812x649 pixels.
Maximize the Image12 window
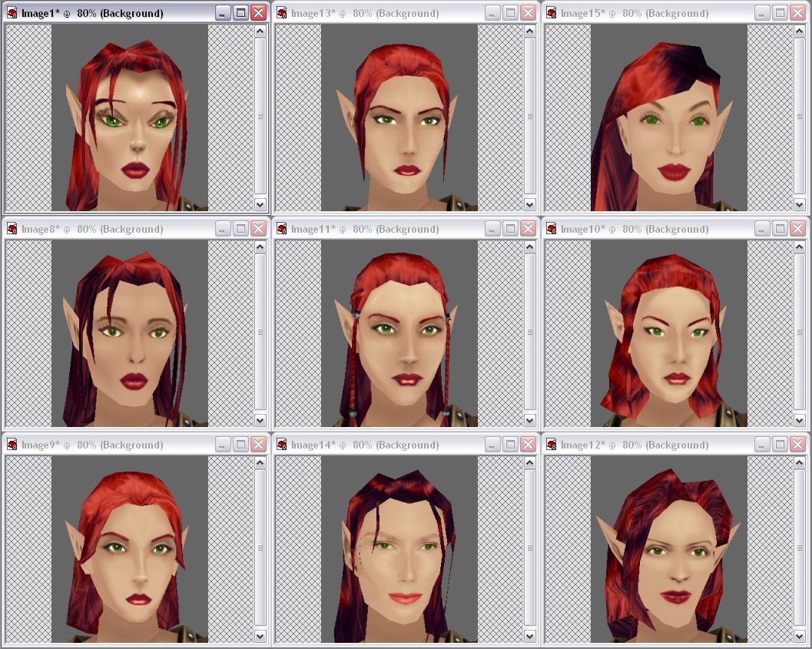point(780,445)
